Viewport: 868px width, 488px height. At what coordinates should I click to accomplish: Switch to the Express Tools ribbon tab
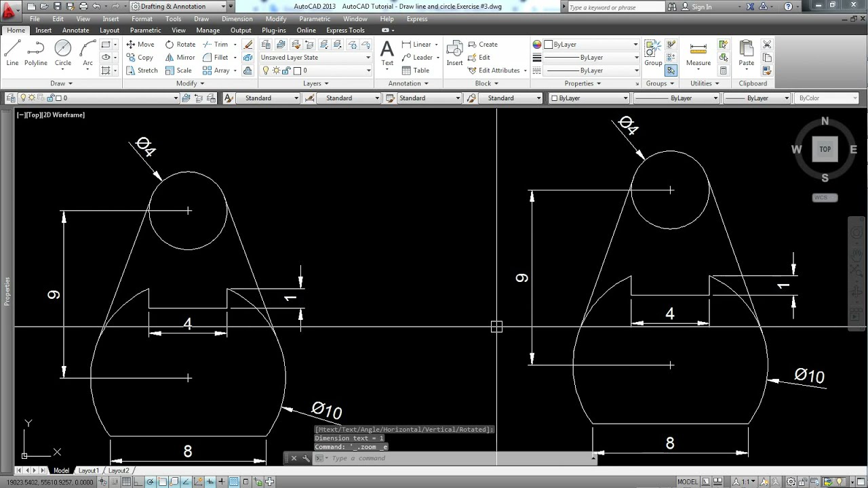tap(345, 30)
